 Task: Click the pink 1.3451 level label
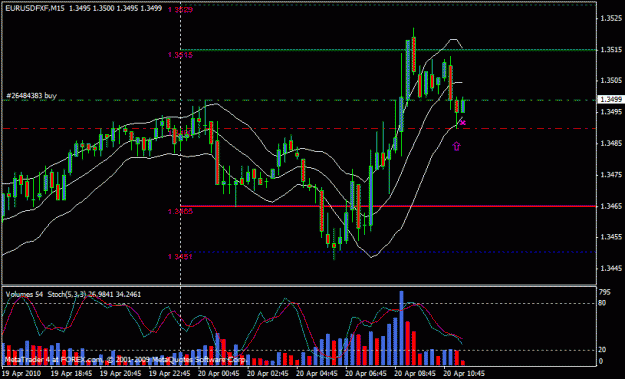(181, 257)
